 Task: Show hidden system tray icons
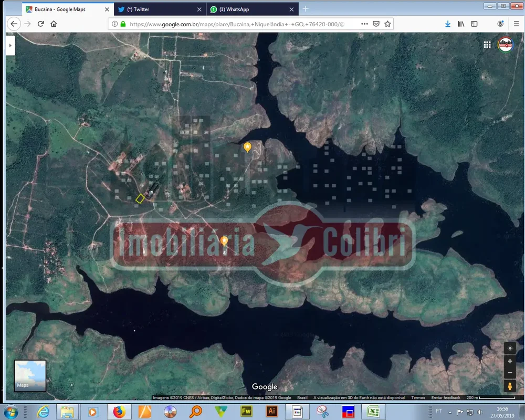pos(450,412)
